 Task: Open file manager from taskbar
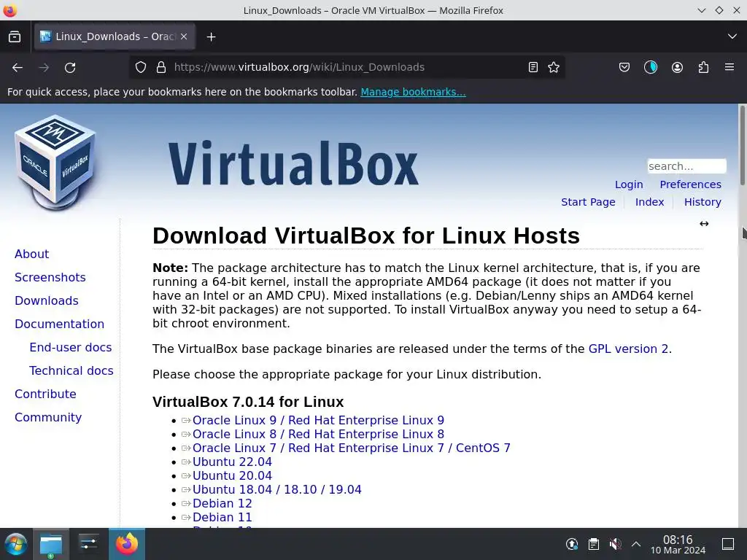[x=51, y=544]
